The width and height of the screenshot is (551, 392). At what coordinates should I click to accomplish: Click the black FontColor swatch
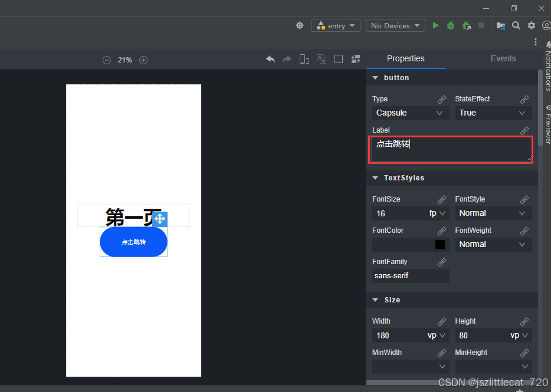pyautogui.click(x=440, y=245)
